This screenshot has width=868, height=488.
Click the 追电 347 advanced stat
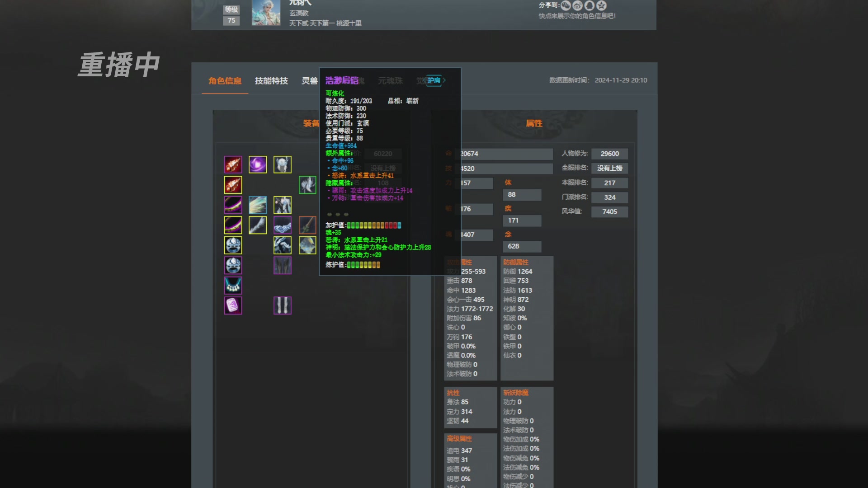click(459, 451)
